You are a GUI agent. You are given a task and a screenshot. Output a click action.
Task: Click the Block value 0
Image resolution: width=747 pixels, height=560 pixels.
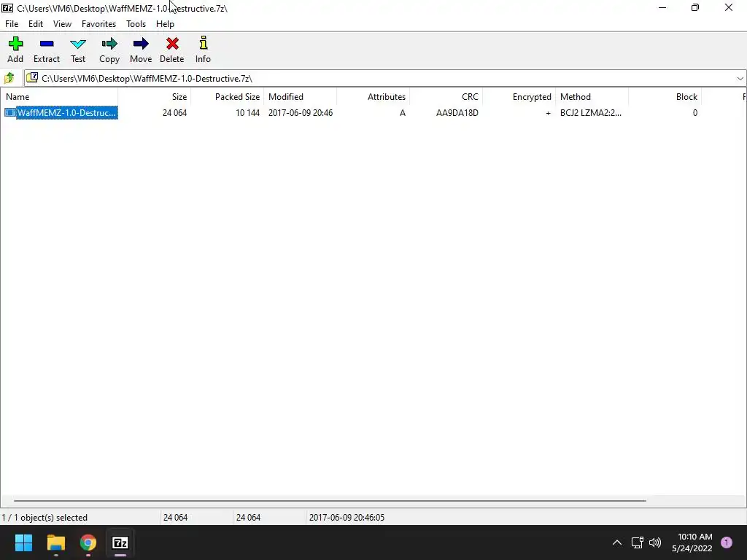[695, 113]
